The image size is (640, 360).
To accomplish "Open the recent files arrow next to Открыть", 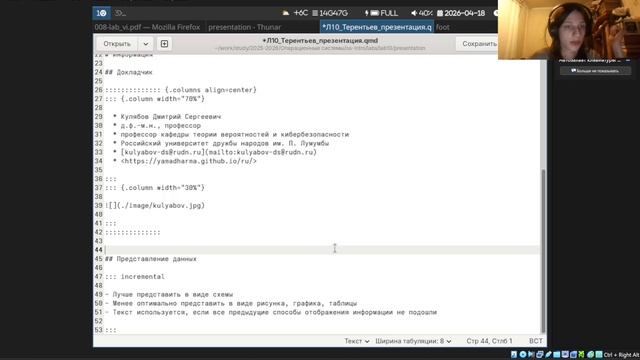I will 146,44.
